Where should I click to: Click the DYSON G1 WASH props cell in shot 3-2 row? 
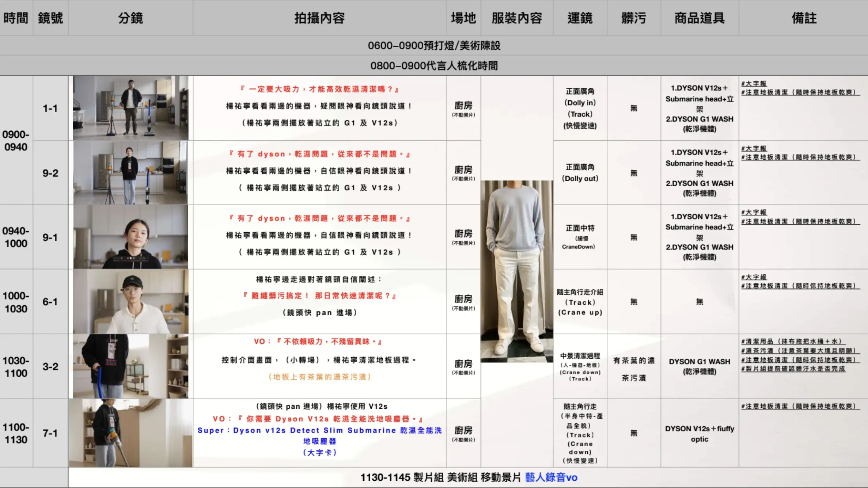[x=700, y=366]
